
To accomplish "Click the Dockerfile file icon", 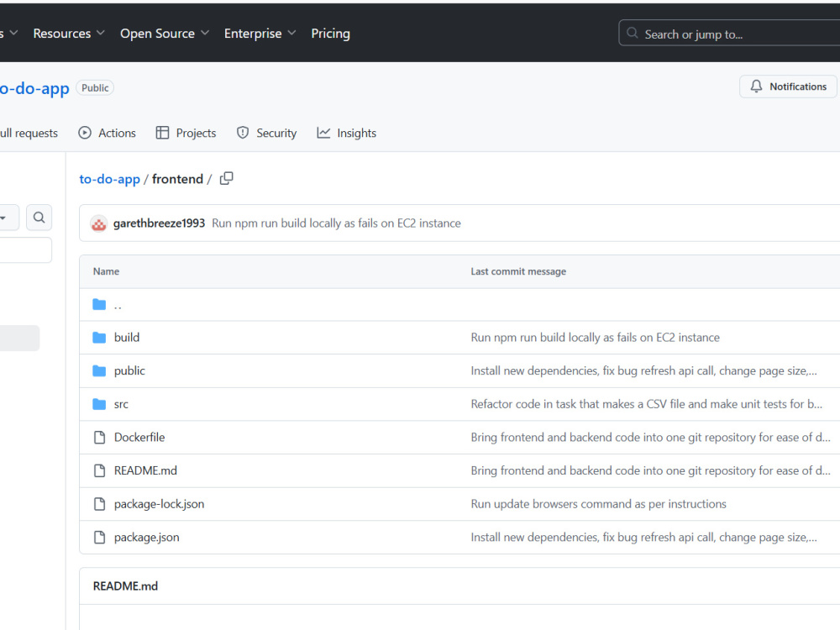I will (x=100, y=437).
